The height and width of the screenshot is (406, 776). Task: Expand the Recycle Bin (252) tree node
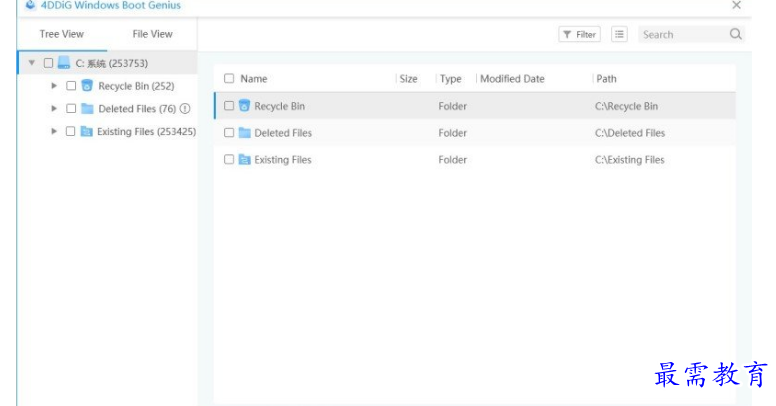[54, 86]
